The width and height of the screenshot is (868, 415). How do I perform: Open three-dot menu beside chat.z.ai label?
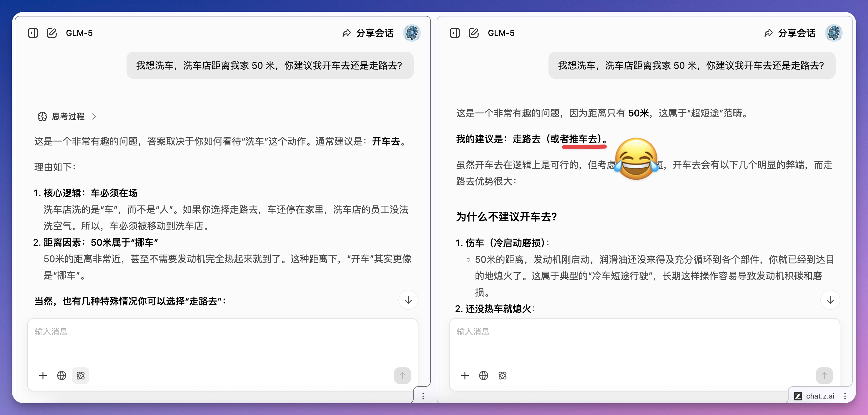coord(845,396)
